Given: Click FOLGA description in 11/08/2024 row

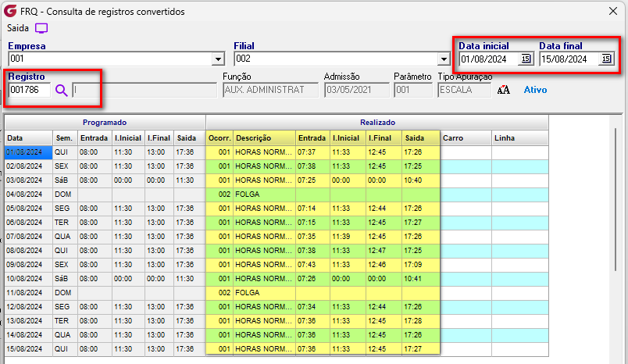Looking at the screenshot, I should tap(264, 293).
